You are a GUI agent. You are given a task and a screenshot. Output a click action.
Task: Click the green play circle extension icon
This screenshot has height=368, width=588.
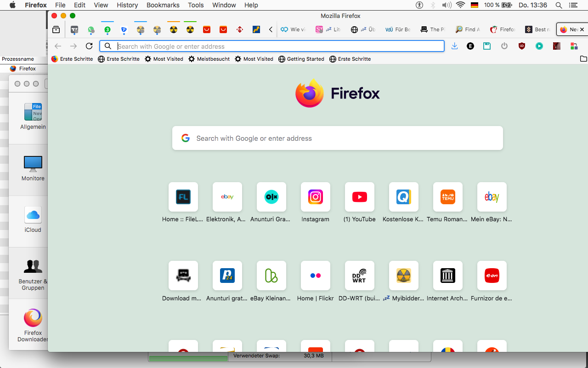click(539, 46)
